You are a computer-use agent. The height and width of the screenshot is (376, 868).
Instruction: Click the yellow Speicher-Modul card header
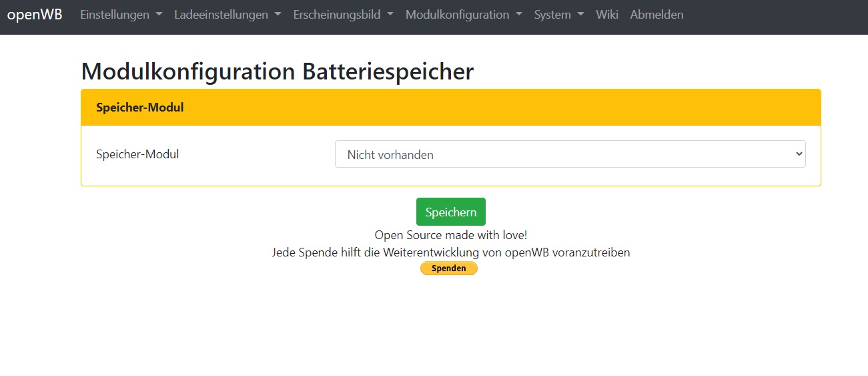[451, 108]
